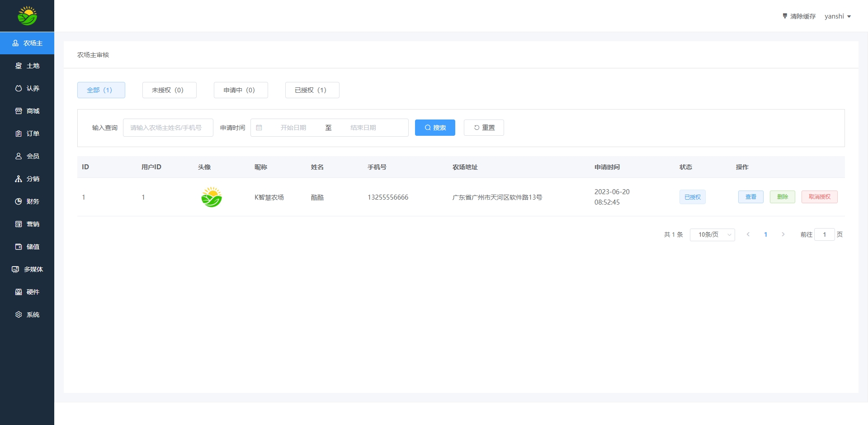Click the 取消授权 button in row
The height and width of the screenshot is (425, 868).
[x=819, y=197]
